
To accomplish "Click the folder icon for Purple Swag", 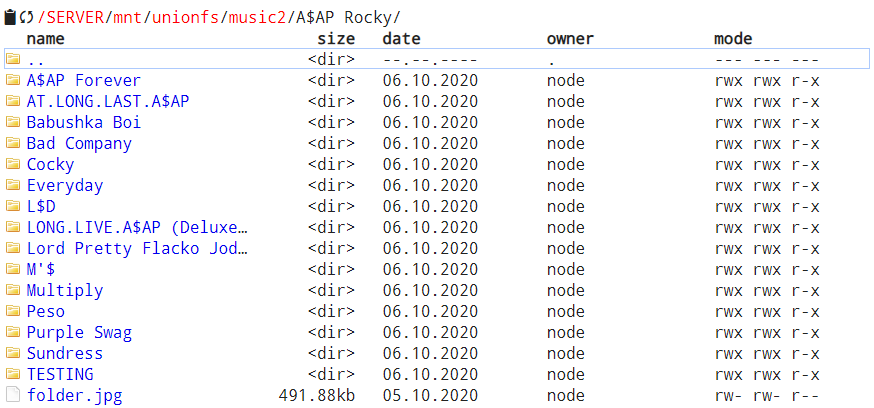I will click(13, 332).
